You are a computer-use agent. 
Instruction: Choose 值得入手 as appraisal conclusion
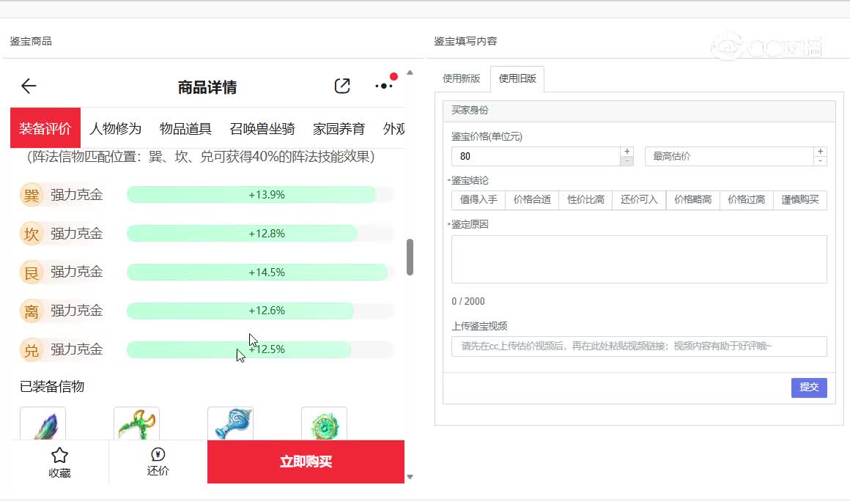click(478, 200)
